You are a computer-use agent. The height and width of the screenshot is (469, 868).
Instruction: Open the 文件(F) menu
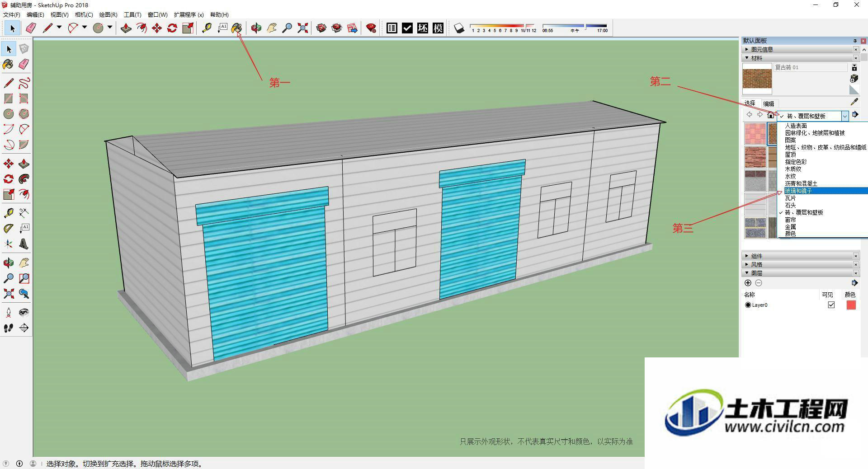pos(12,15)
